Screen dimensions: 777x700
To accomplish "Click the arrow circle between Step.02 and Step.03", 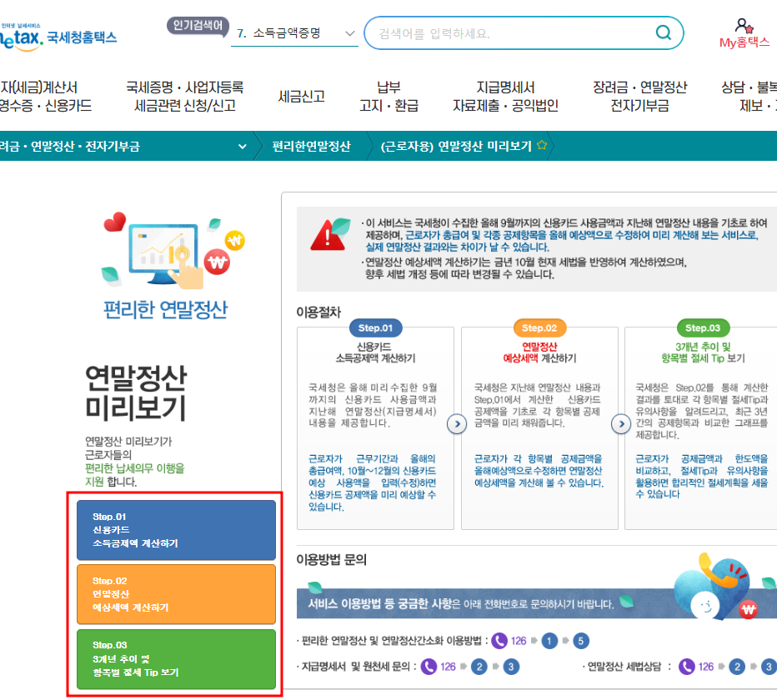I will coord(621,422).
